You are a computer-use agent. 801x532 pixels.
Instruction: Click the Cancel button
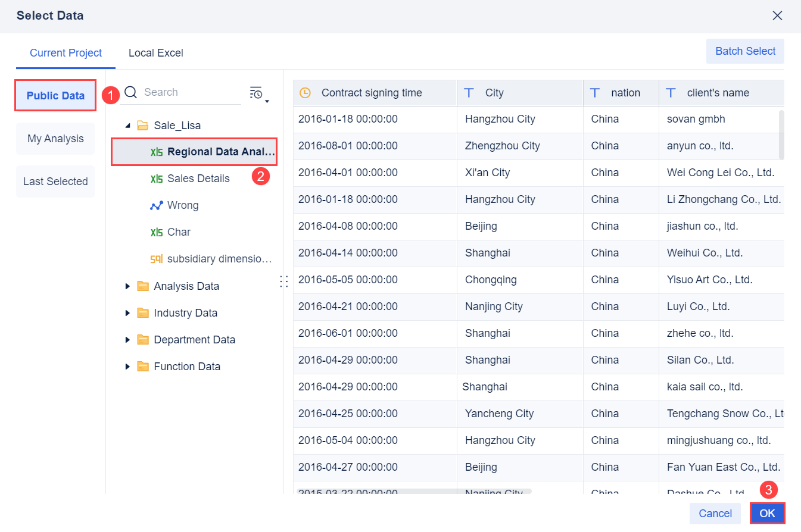pos(715,514)
